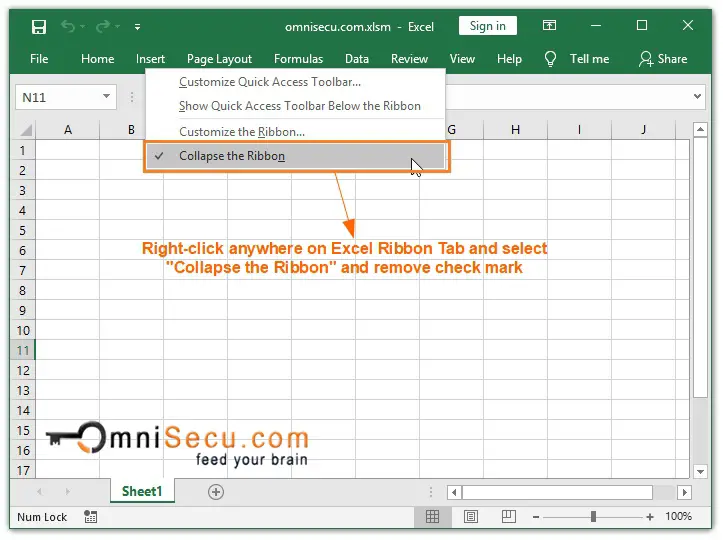This screenshot has height=540, width=723.
Task: Click the Select All corner triangle
Action: coord(26,130)
